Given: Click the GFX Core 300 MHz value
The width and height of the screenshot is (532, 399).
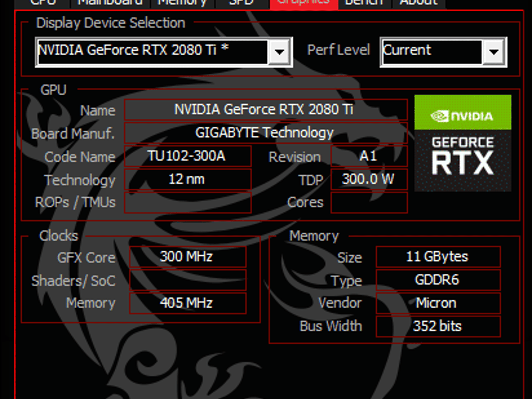Looking at the screenshot, I should (188, 257).
